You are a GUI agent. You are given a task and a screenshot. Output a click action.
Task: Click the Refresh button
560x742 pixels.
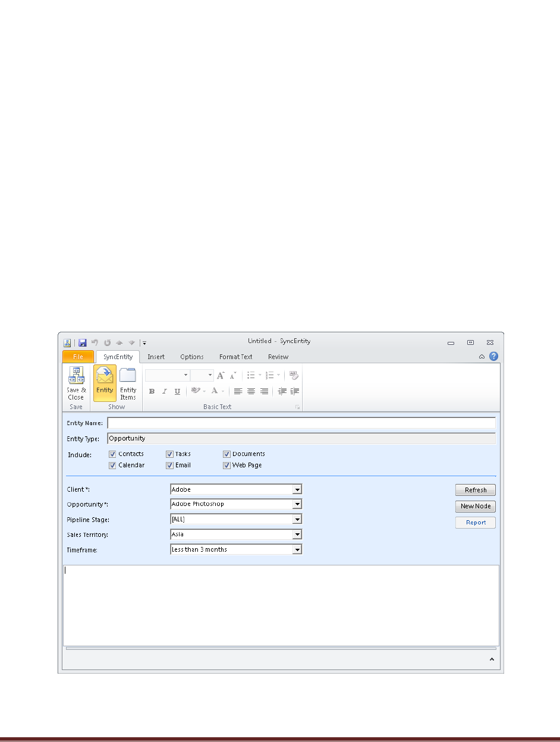tap(476, 491)
